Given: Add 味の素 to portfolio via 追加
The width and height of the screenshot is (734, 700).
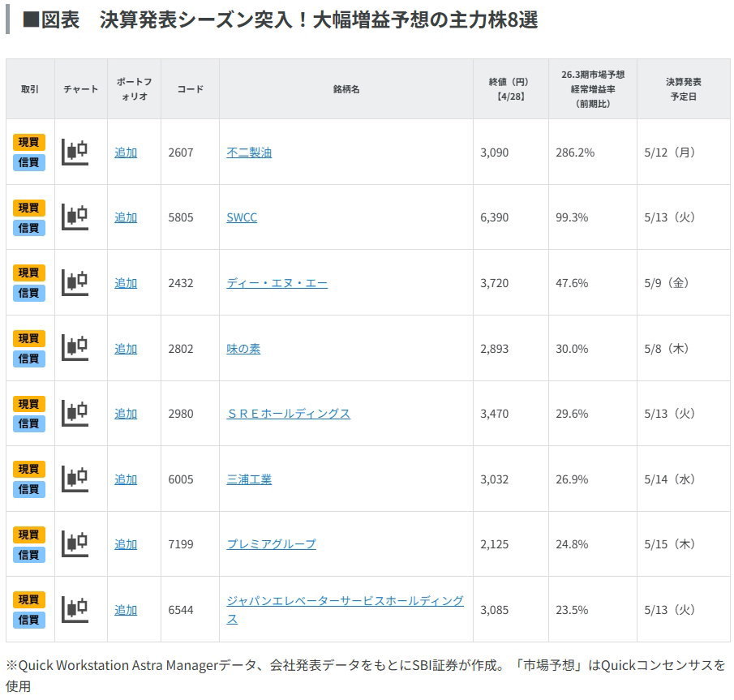Looking at the screenshot, I should [126, 349].
